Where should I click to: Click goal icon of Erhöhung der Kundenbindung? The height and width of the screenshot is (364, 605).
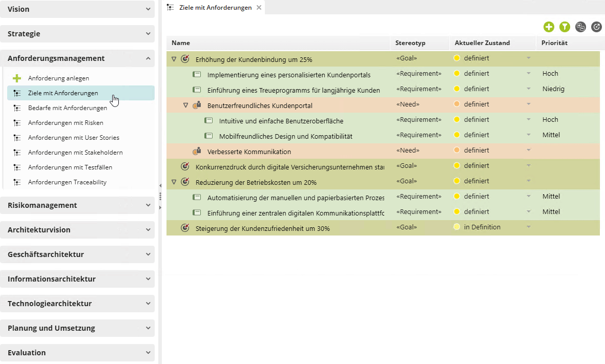(x=185, y=59)
